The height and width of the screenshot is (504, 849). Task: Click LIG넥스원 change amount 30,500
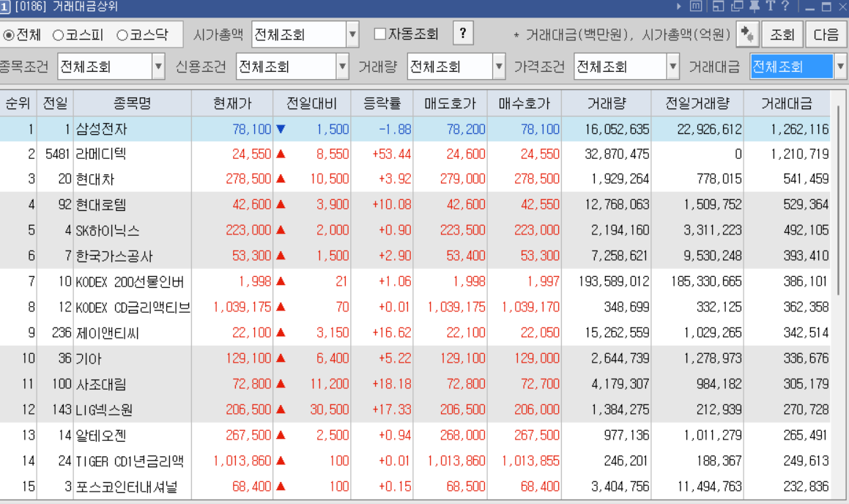tap(330, 409)
